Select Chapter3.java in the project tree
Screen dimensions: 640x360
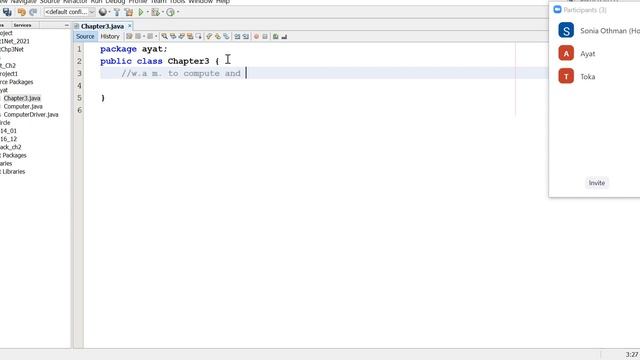click(x=22, y=98)
